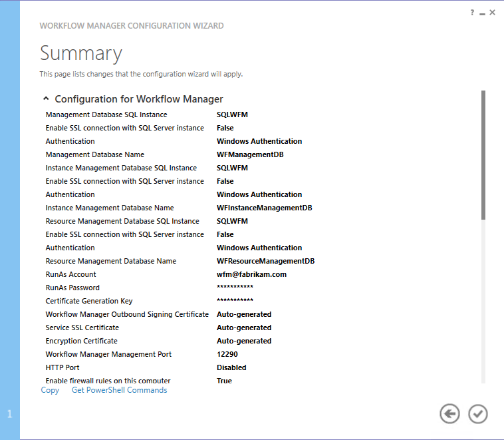Click the Management Database Name label

point(95,154)
